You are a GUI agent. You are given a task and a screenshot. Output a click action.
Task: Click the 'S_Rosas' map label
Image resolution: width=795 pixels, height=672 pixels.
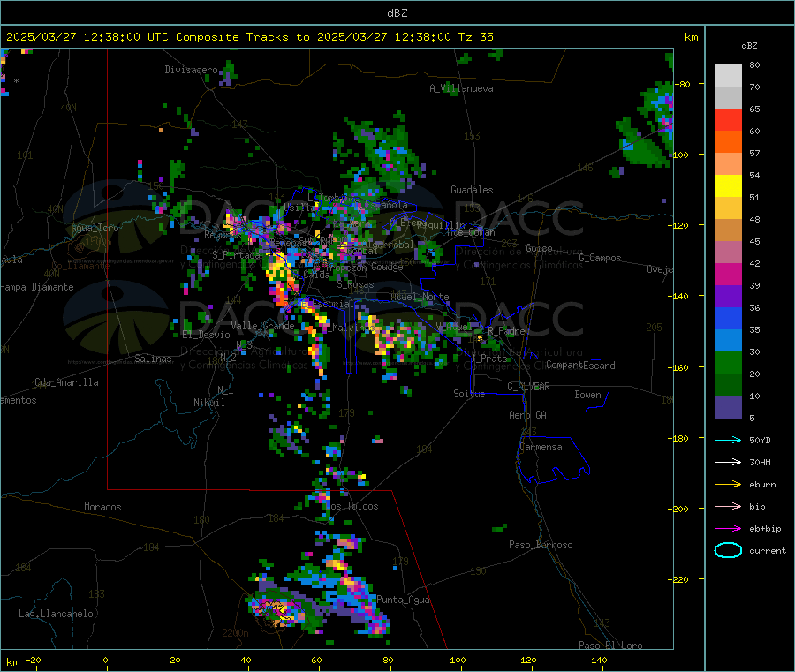click(355, 285)
